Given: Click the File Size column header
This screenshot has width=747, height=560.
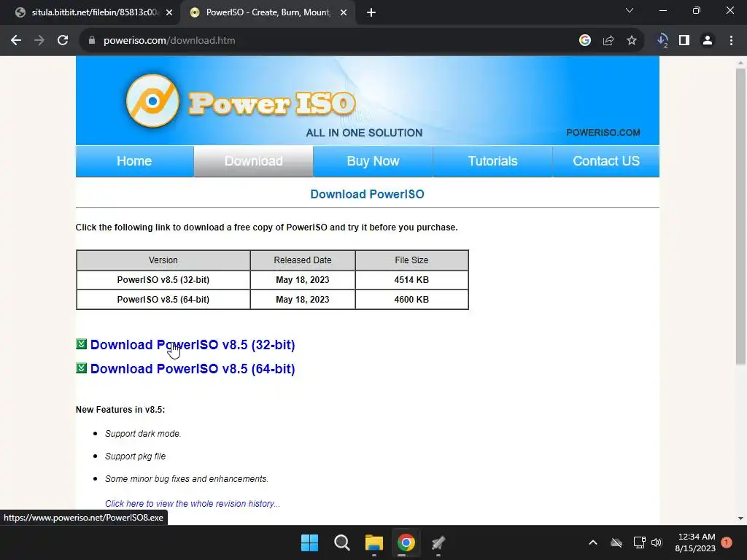Looking at the screenshot, I should coord(411,260).
